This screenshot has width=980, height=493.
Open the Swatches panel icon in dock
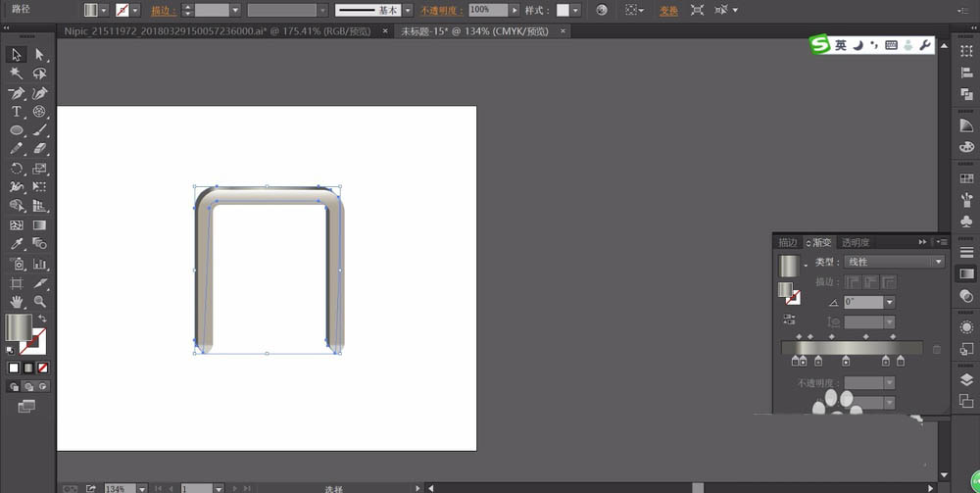(x=966, y=178)
